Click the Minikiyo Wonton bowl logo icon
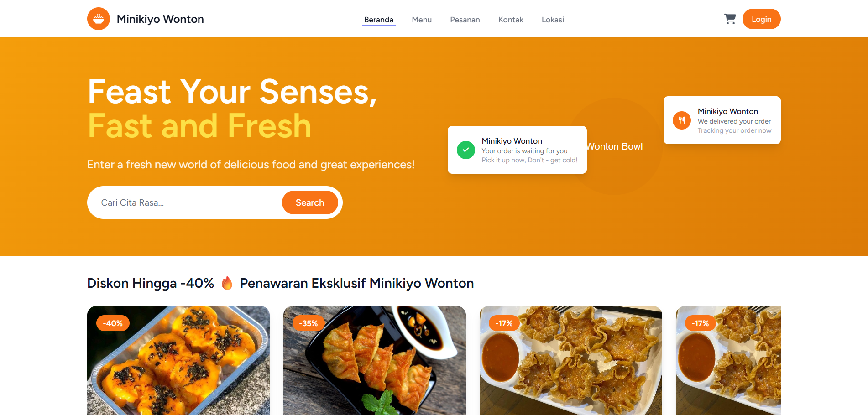The width and height of the screenshot is (868, 415). [x=99, y=19]
